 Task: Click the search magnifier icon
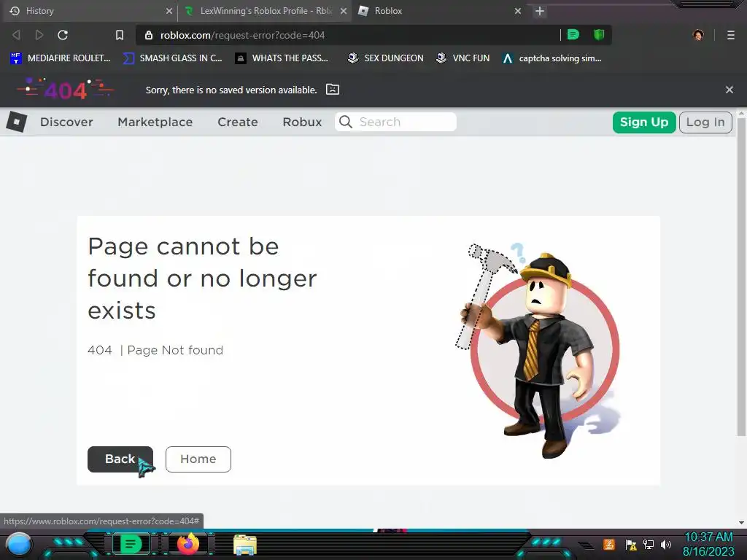tap(345, 122)
